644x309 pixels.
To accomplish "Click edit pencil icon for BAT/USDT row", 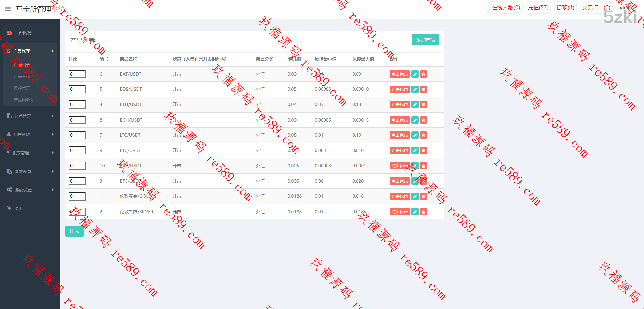I will (415, 74).
